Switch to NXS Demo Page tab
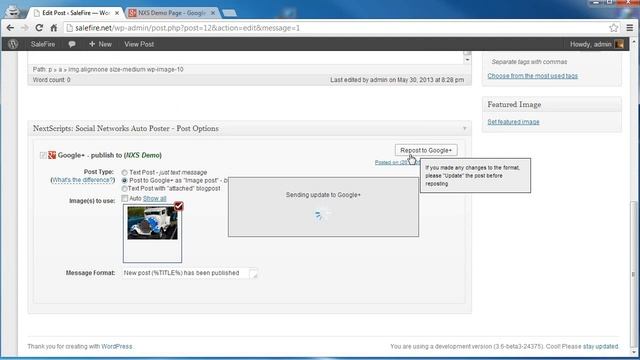Screen dimensions: 640x360 [x=171, y=13]
